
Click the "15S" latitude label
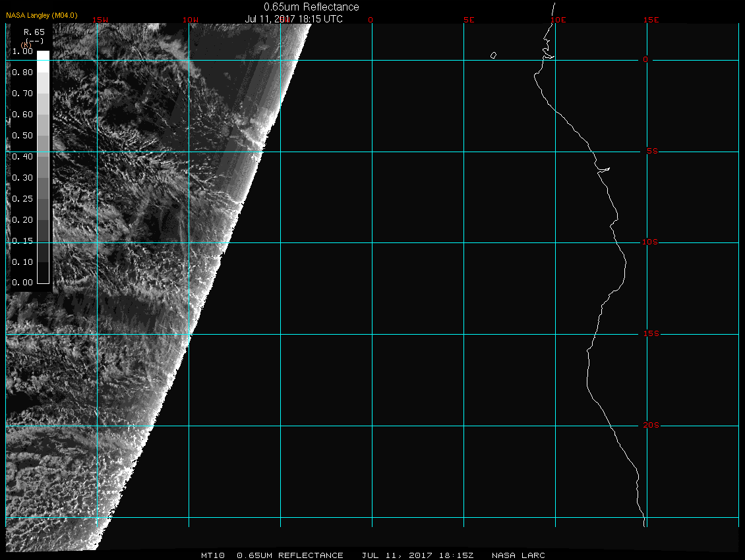pos(651,334)
